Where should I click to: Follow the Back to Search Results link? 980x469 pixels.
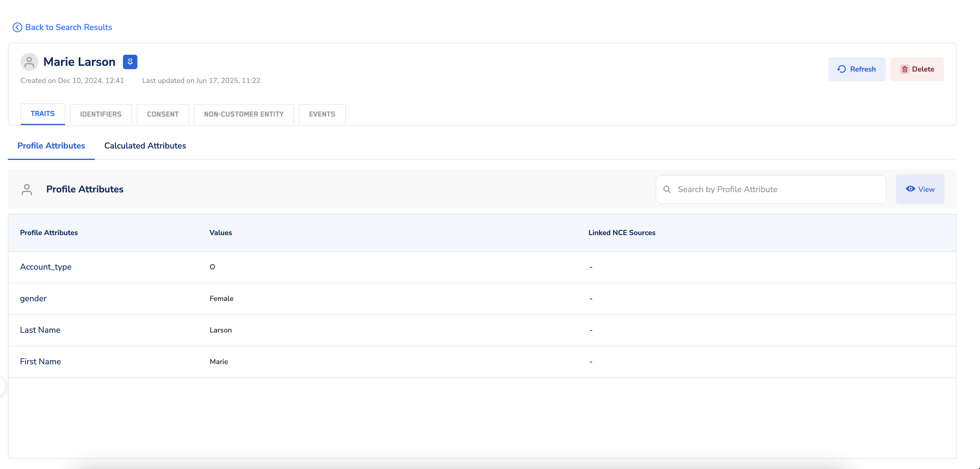(69, 27)
